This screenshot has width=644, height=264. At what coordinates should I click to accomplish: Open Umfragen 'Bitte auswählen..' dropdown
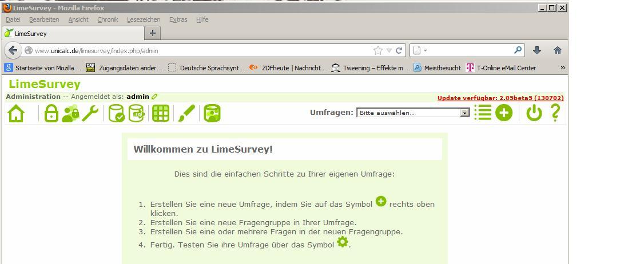(413, 113)
